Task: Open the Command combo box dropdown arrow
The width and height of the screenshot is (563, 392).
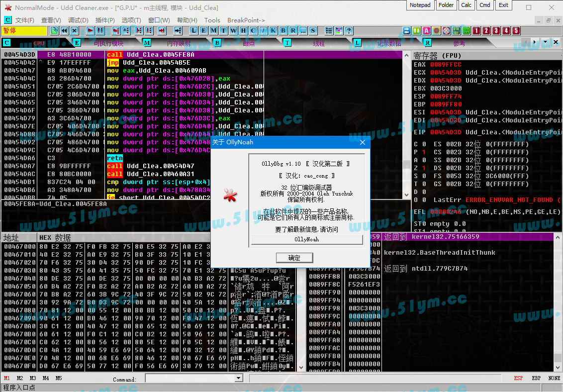Action: pyautogui.click(x=239, y=378)
